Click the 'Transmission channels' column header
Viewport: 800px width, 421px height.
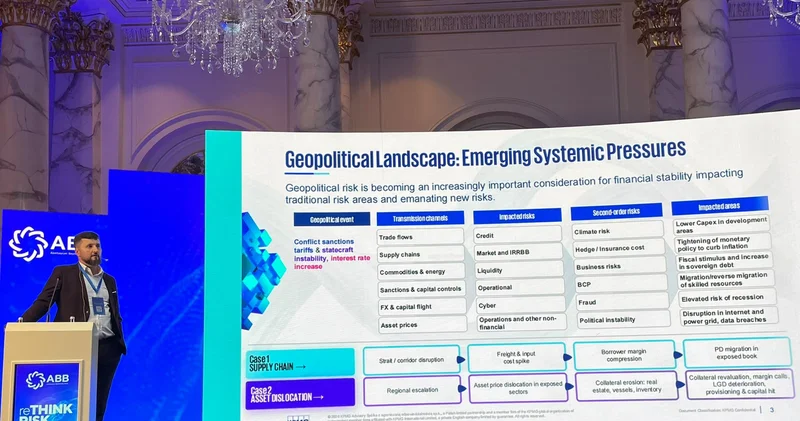coord(420,218)
